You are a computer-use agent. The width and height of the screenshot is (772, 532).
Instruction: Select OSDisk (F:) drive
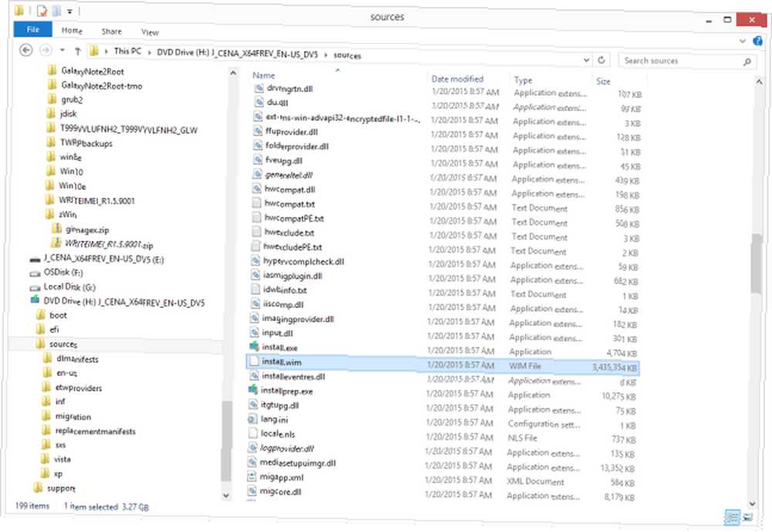click(x=63, y=273)
